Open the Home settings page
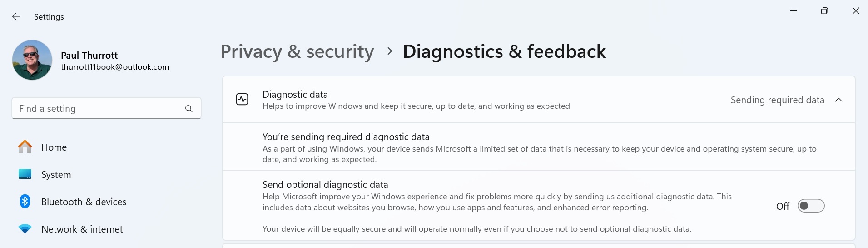The image size is (868, 248). coord(54,147)
